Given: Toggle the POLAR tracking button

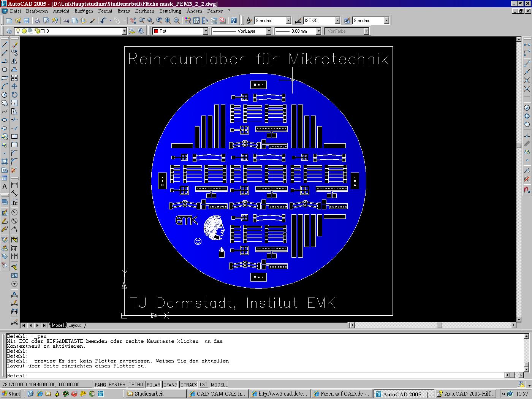Looking at the screenshot, I should [154, 385].
